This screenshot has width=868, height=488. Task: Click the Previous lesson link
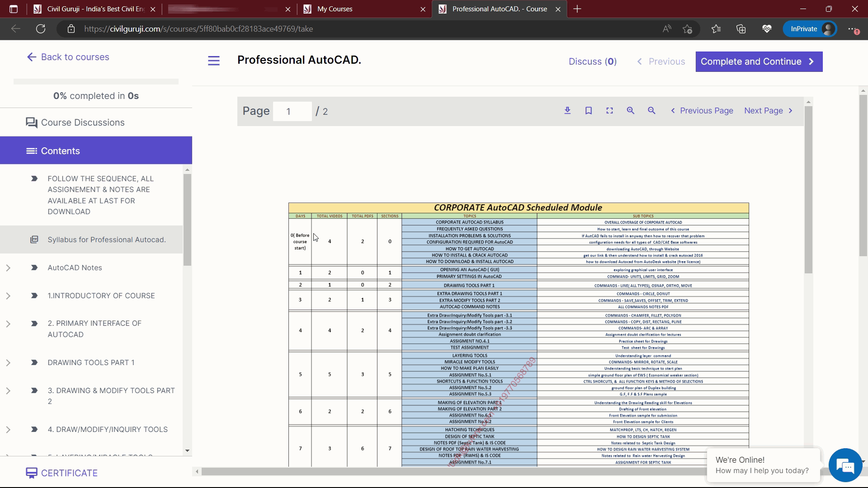tap(660, 61)
